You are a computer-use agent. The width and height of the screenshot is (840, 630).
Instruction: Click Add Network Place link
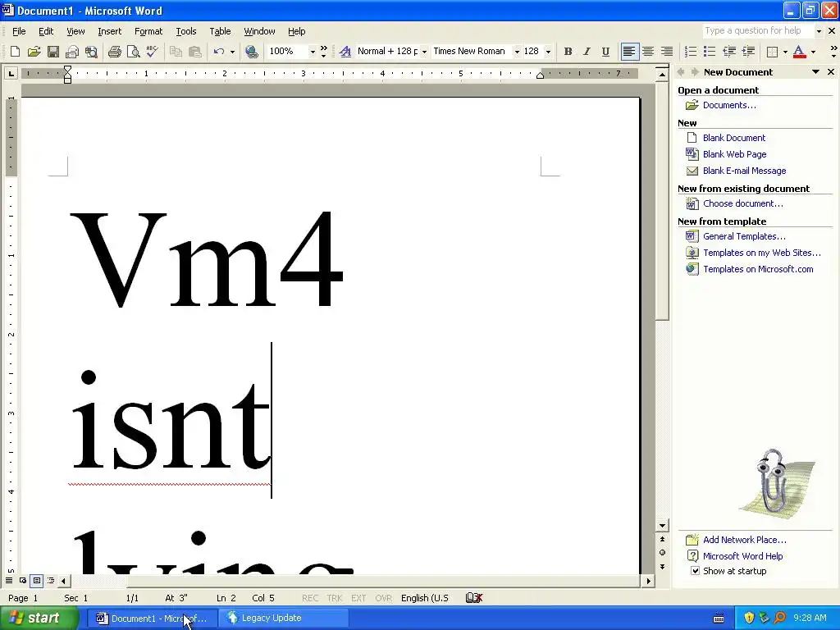click(745, 540)
